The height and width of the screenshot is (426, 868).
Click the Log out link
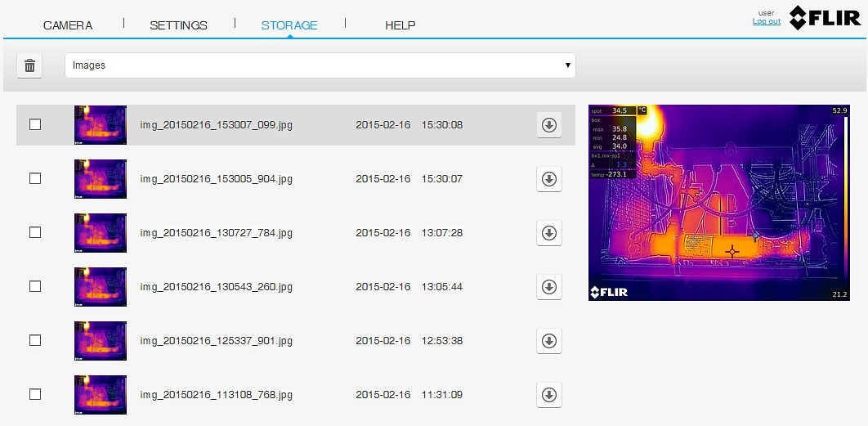pyautogui.click(x=766, y=21)
